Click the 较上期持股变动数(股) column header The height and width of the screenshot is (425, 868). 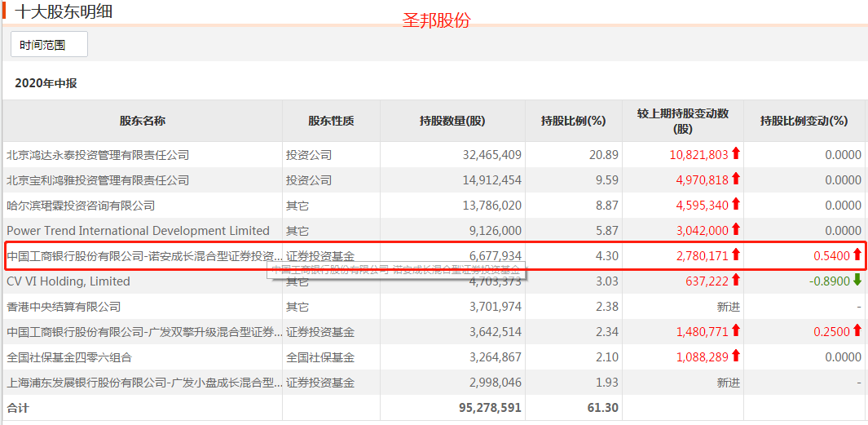[682, 122]
